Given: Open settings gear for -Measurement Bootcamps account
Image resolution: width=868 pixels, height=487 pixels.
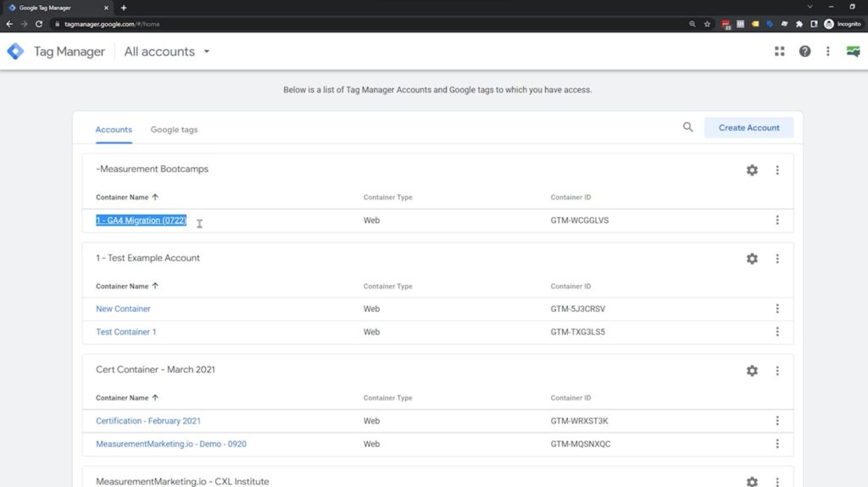Looking at the screenshot, I should tap(752, 170).
